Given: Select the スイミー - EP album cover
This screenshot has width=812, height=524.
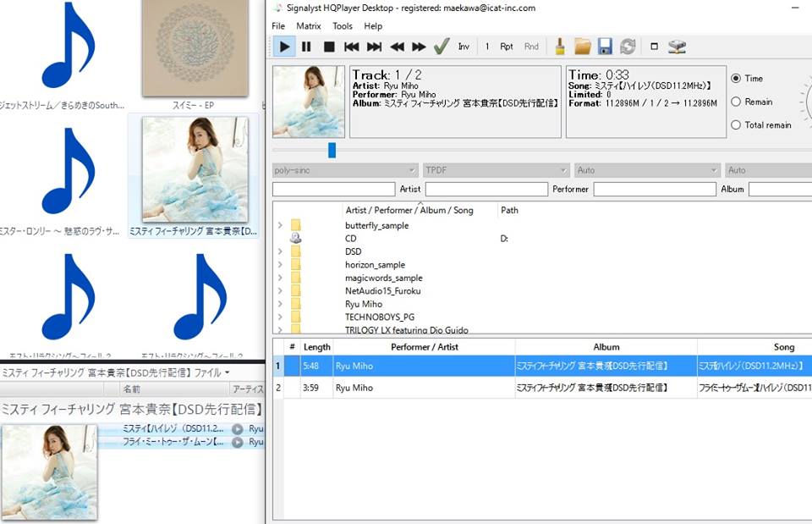Looking at the screenshot, I should (195, 47).
